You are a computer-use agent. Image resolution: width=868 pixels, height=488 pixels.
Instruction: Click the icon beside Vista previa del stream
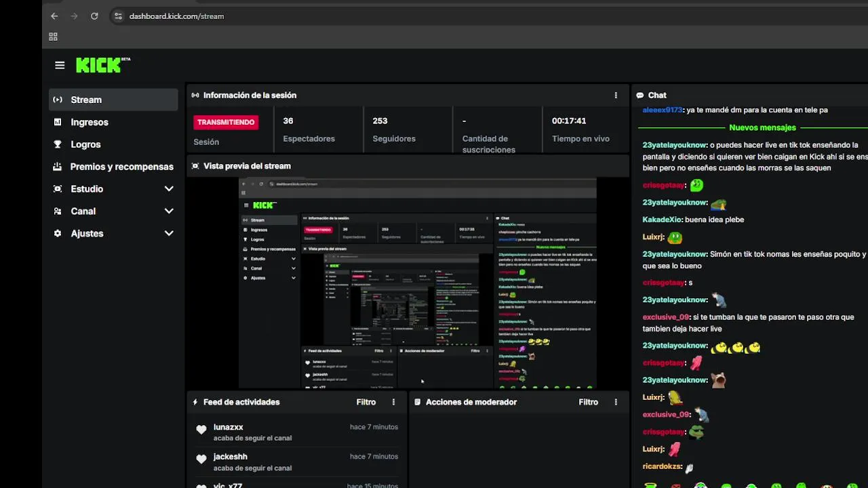[195, 166]
